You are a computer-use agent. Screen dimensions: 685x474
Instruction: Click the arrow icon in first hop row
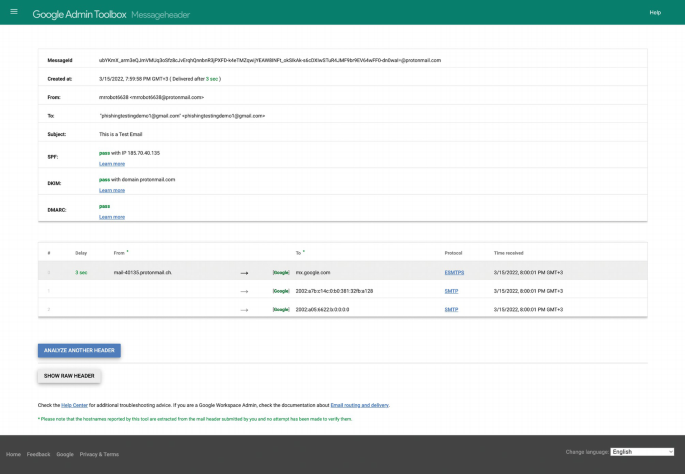tap(245, 272)
